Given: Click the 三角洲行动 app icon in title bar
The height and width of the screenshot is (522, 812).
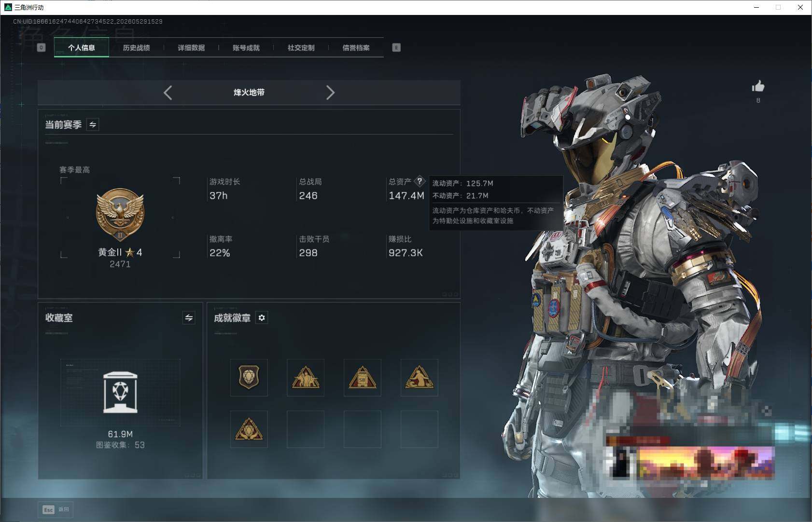Looking at the screenshot, I should [8, 7].
